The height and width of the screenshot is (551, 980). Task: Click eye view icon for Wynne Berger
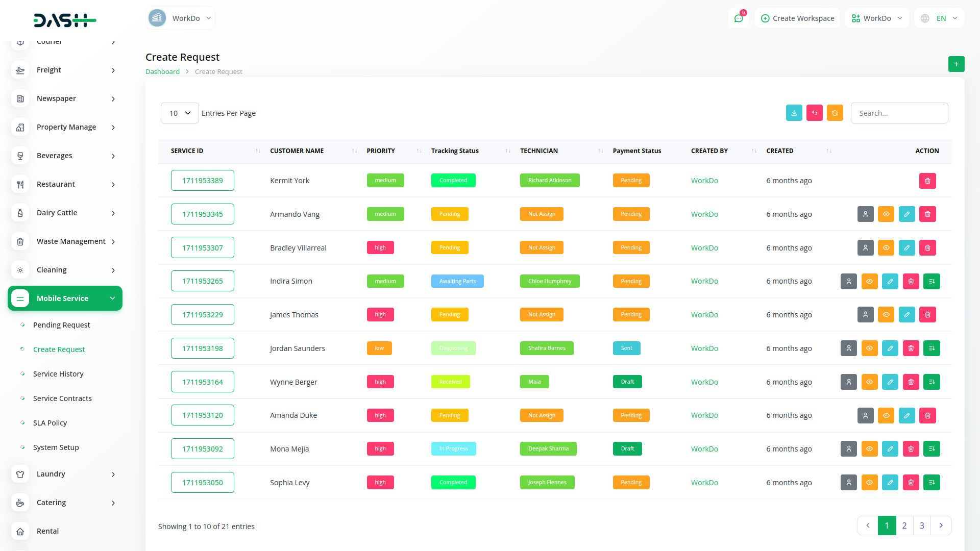point(869,382)
